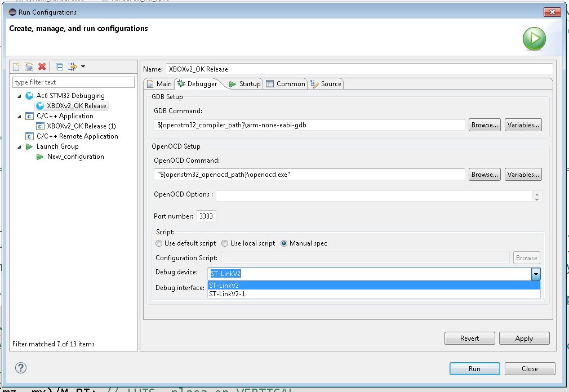Click the Revert button

pos(470,338)
